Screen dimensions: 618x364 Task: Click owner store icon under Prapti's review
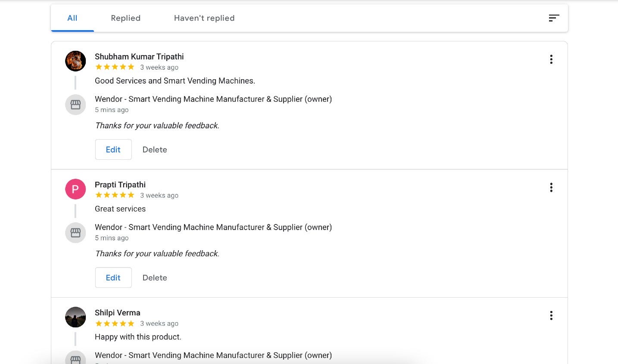pos(75,233)
